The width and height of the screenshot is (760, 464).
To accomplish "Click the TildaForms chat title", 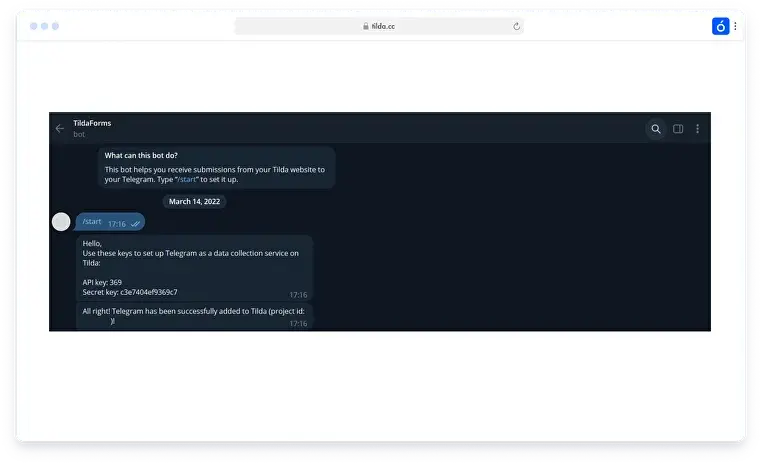I will point(92,123).
